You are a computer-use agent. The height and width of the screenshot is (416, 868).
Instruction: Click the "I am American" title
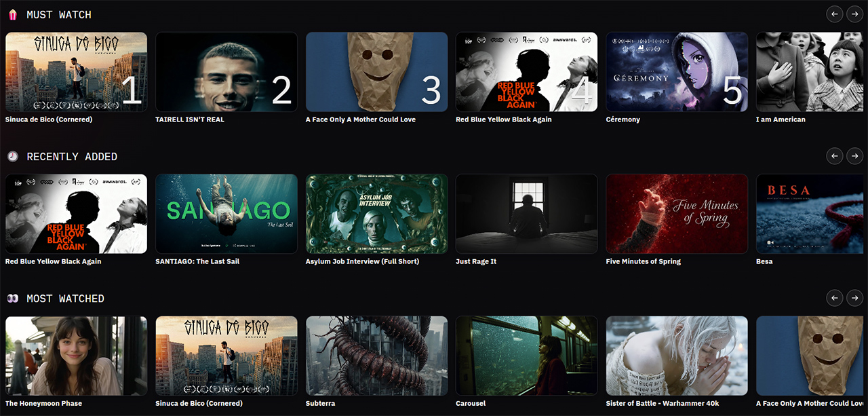point(781,119)
